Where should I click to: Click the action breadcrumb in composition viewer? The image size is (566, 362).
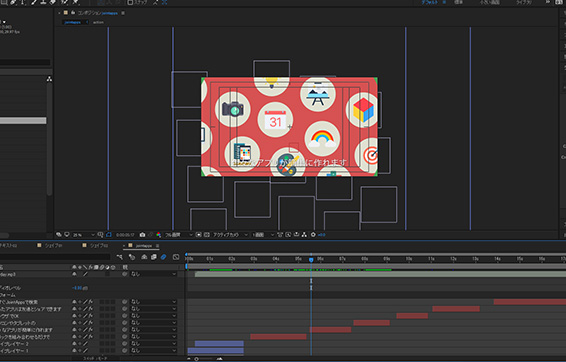[98, 22]
